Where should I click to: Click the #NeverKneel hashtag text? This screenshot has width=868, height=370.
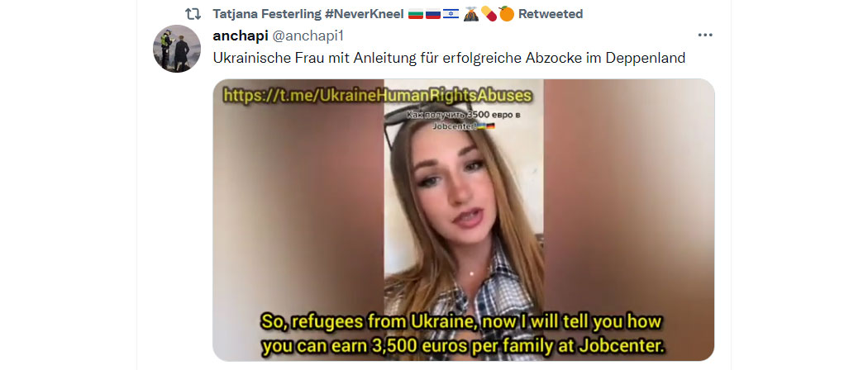[365, 14]
